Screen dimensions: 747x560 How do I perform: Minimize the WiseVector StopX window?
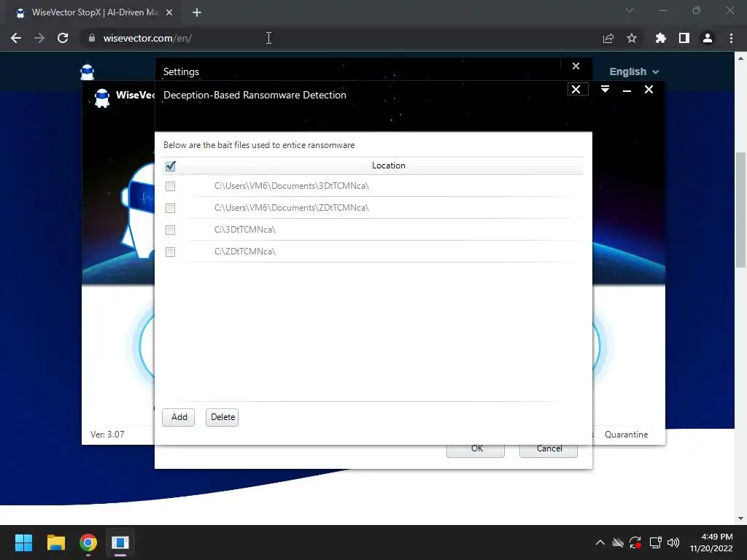click(627, 90)
